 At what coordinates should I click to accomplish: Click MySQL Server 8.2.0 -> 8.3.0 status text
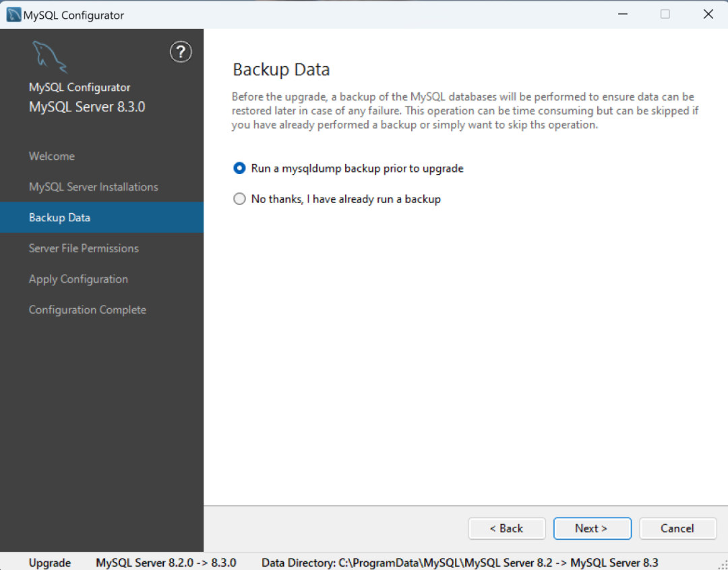tap(166, 563)
